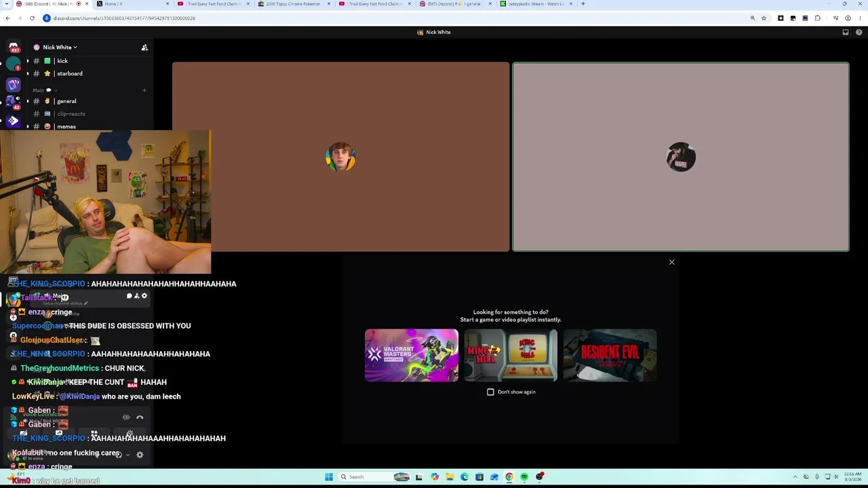Launch the Resident Evil activity card
Screen dimensions: 868x488
pos(610,356)
